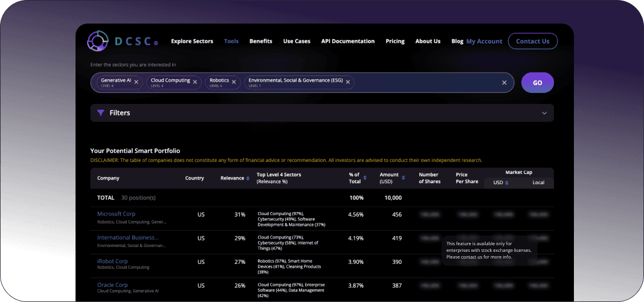
Task: Expand the Filters panel chevron
Action: click(x=544, y=113)
